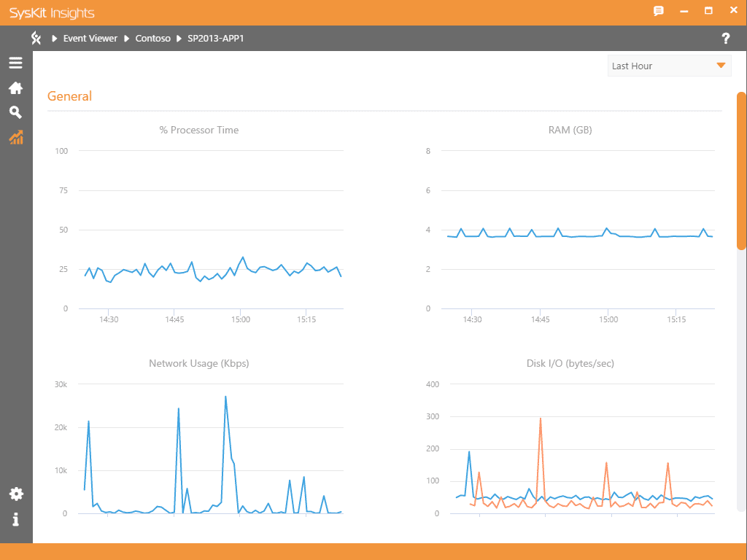This screenshot has height=560, width=747.
Task: Click the SysKit logo in the breadcrumb bar
Action: click(35, 38)
